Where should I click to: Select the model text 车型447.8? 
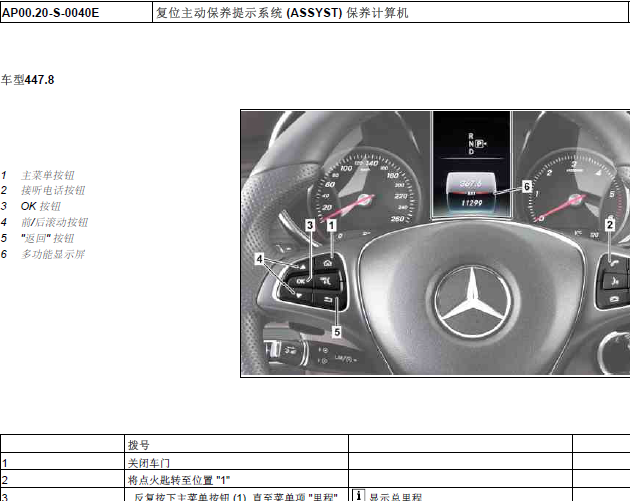[x=27, y=80]
